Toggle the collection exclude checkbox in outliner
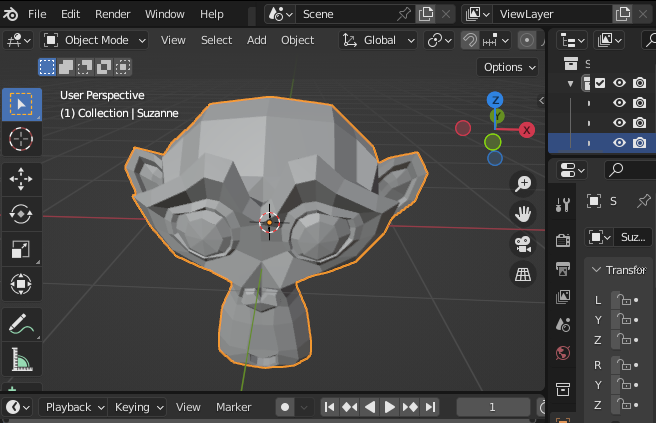This screenshot has height=423, width=656. pyautogui.click(x=600, y=83)
